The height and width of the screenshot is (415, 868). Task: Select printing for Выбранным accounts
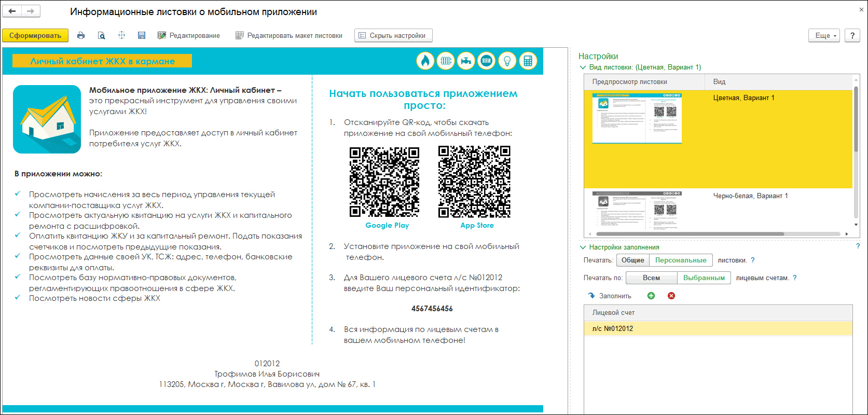[x=704, y=278]
